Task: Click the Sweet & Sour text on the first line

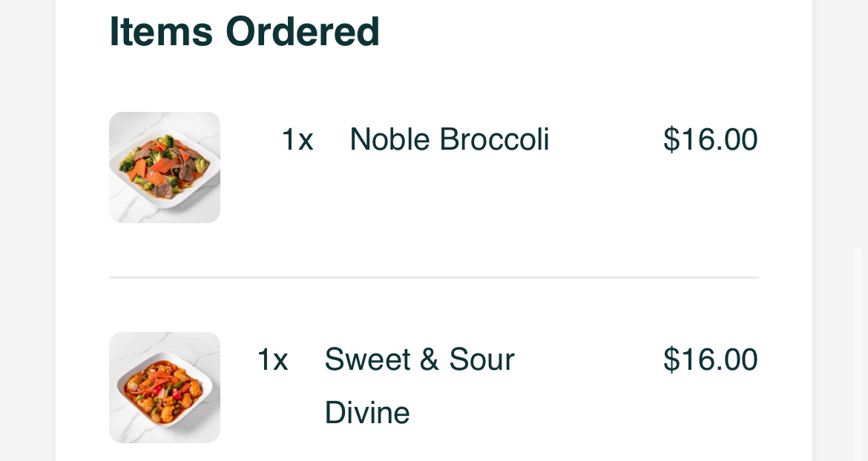Action: click(x=419, y=359)
